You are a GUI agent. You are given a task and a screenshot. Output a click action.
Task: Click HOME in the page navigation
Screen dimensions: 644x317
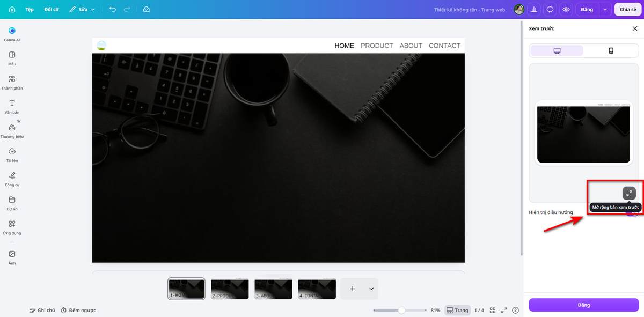(x=345, y=46)
